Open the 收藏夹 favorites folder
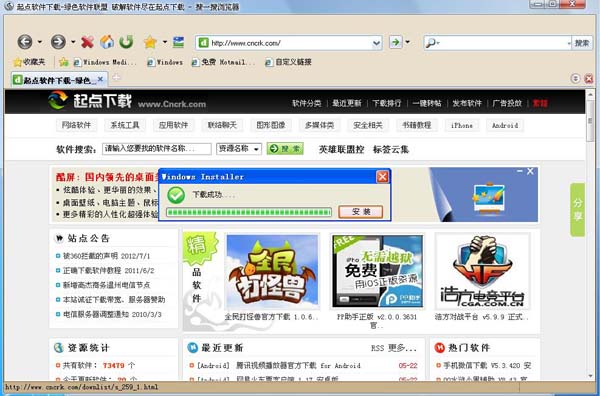Screen dimensions: 600x396 (x=29, y=62)
